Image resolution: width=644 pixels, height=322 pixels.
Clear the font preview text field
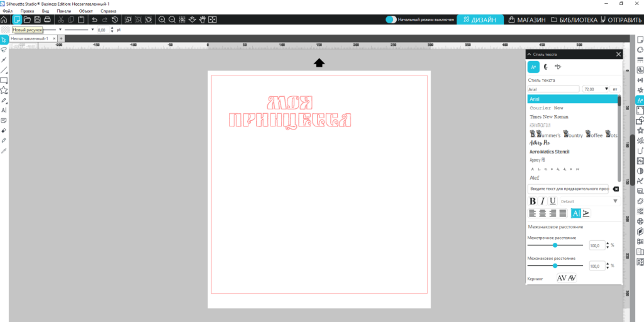tap(616, 189)
